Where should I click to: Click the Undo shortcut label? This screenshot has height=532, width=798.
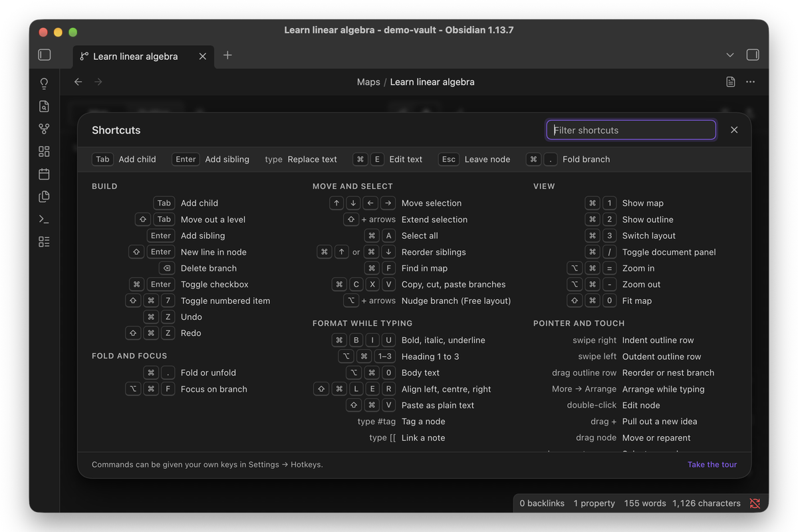coord(192,317)
